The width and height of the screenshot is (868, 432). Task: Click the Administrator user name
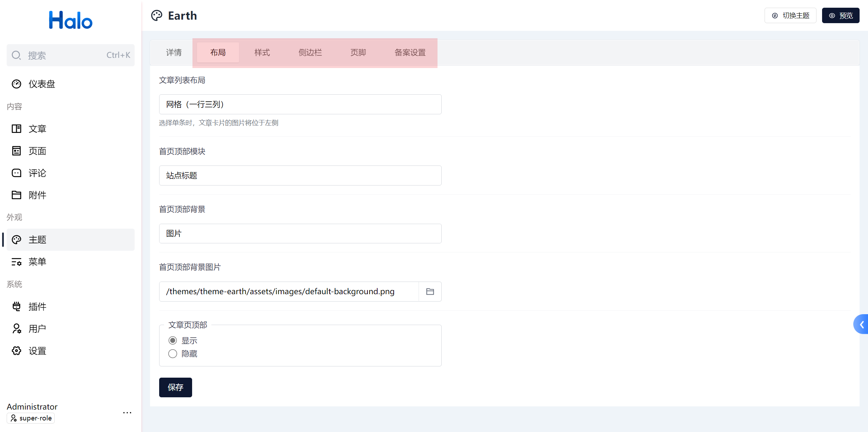pyautogui.click(x=32, y=407)
